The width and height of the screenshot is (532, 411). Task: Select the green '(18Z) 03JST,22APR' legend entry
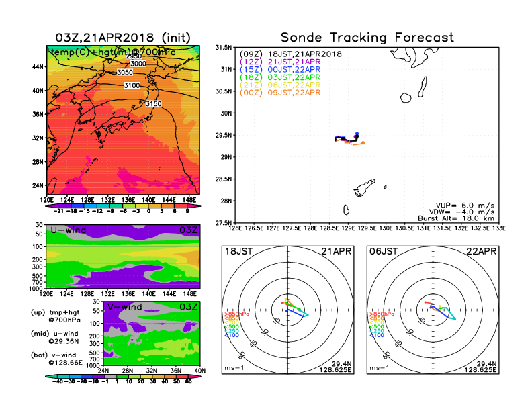pyautogui.click(x=280, y=77)
